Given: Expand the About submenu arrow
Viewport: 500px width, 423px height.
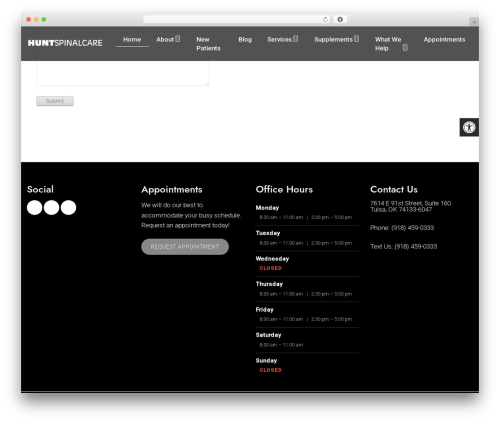Looking at the screenshot, I should [178, 39].
